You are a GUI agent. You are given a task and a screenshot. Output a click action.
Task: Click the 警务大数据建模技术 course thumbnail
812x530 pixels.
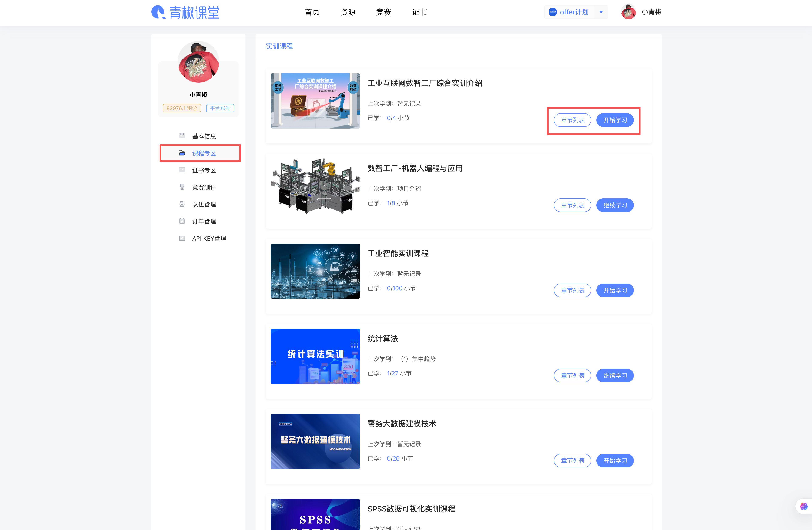pyautogui.click(x=315, y=441)
